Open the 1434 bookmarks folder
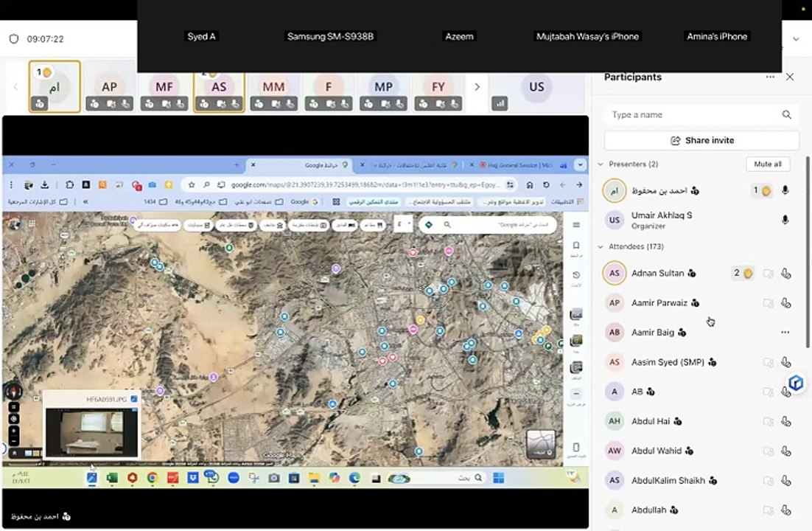This screenshot has width=812, height=531. [155, 201]
